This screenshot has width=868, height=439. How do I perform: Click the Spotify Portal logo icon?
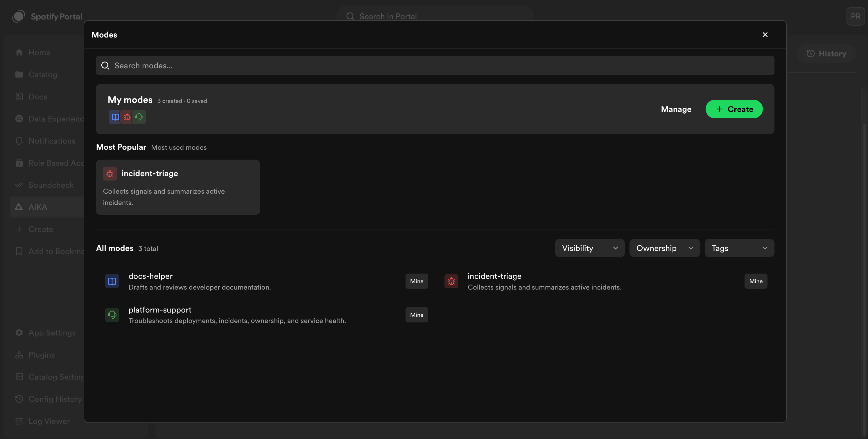19,16
